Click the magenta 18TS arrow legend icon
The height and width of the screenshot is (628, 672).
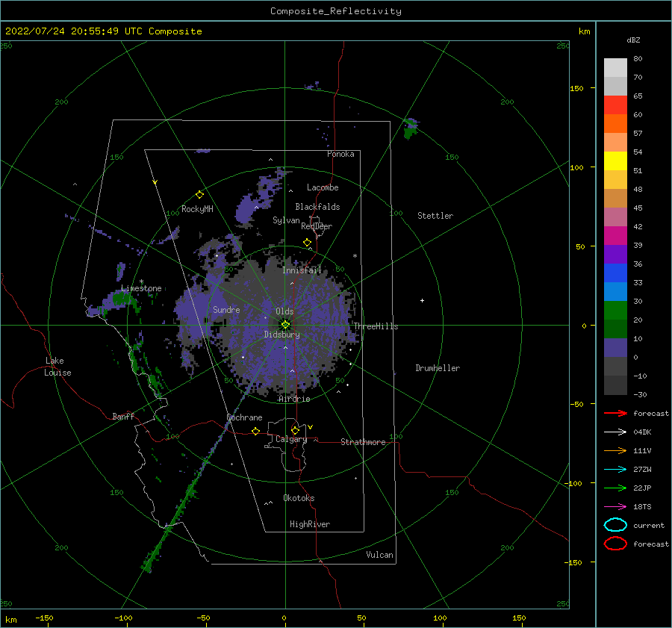[615, 507]
